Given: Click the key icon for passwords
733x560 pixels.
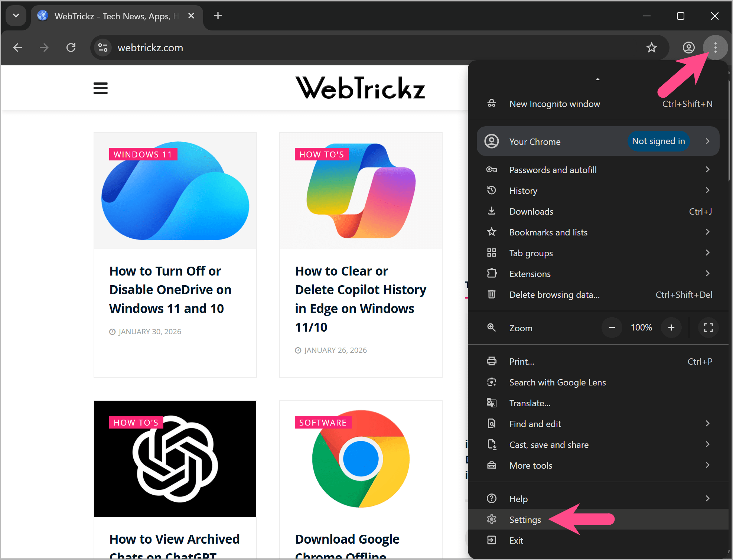Looking at the screenshot, I should 492,170.
